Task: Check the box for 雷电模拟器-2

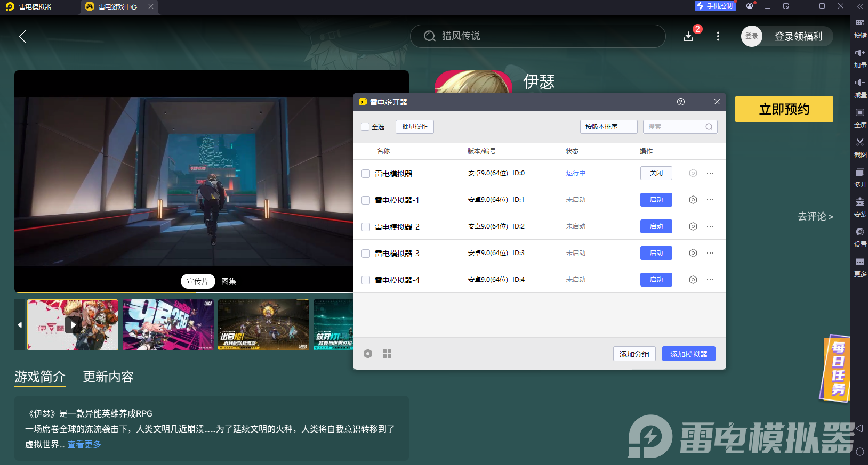Action: click(x=366, y=227)
